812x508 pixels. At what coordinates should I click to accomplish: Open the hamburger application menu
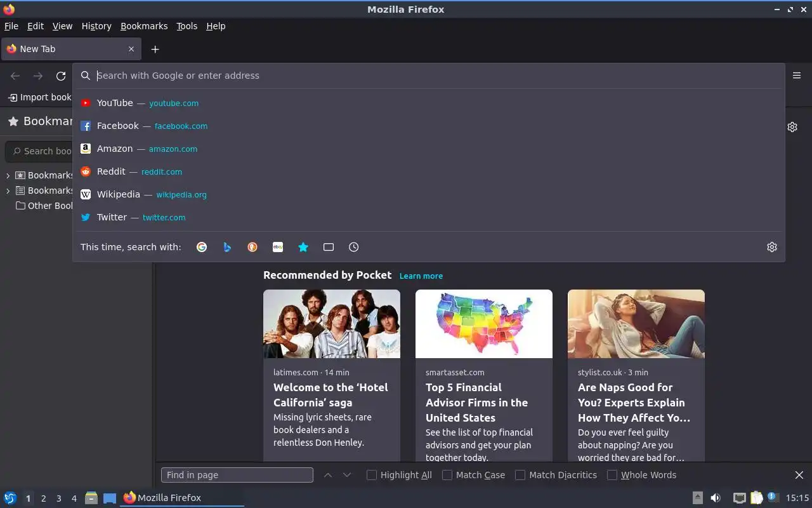pyautogui.click(x=797, y=76)
